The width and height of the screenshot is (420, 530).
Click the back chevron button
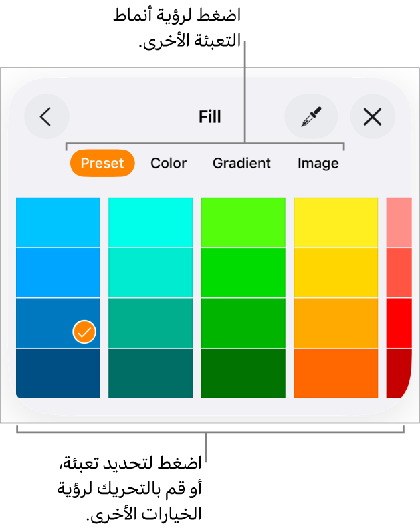46,117
